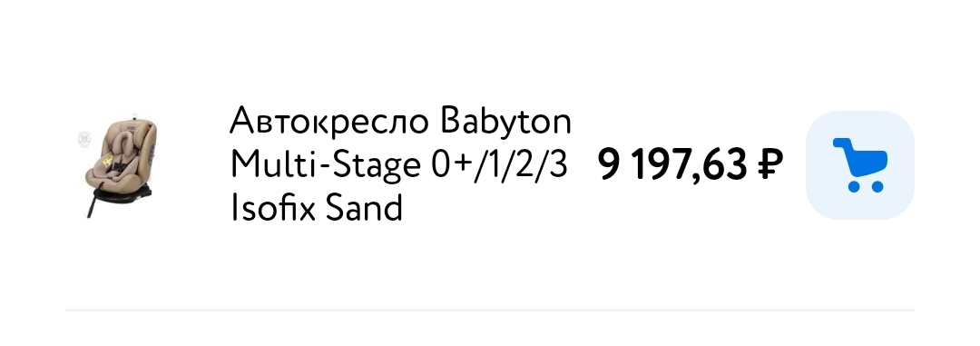Click the round badge on the thumbnail
Screen dimensions: 980x346
coord(83,140)
